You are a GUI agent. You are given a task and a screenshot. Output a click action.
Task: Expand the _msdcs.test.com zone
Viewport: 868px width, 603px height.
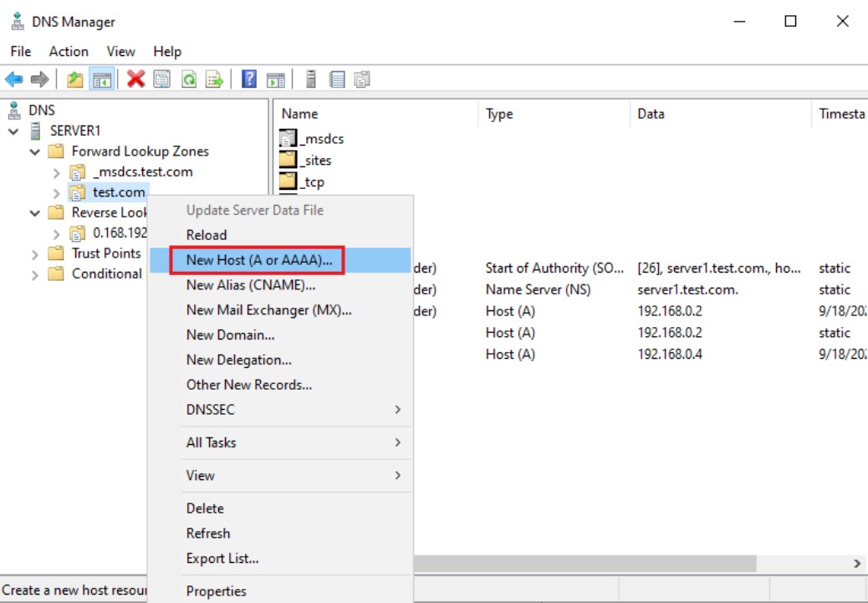click(x=56, y=173)
